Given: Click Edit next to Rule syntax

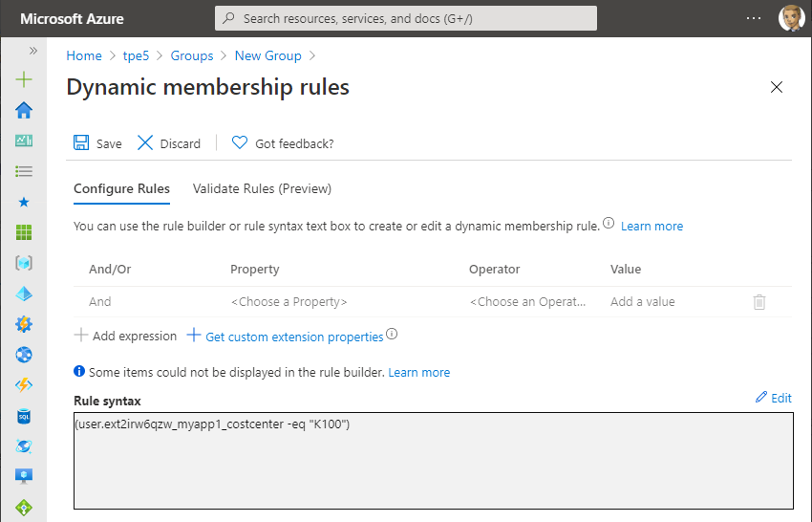Looking at the screenshot, I should (773, 398).
